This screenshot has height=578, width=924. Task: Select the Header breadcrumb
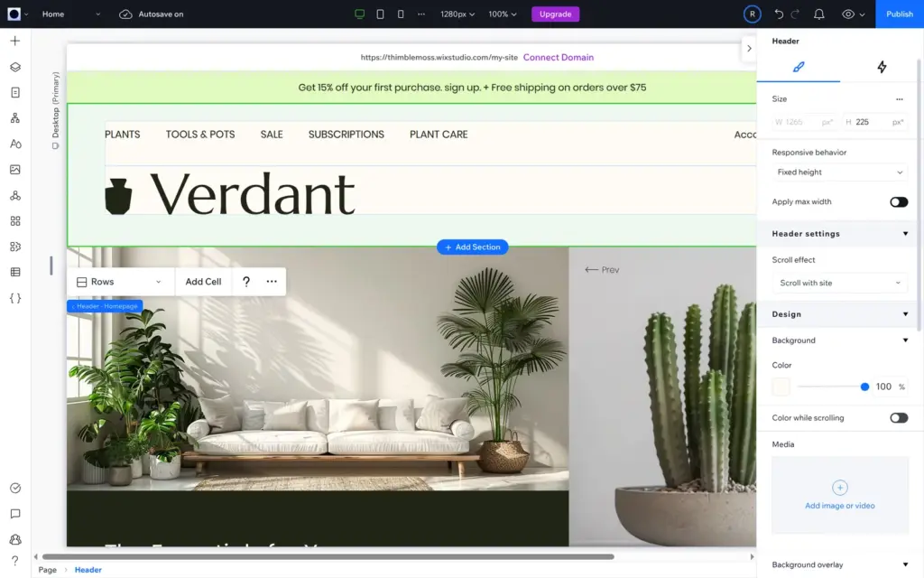pos(88,570)
